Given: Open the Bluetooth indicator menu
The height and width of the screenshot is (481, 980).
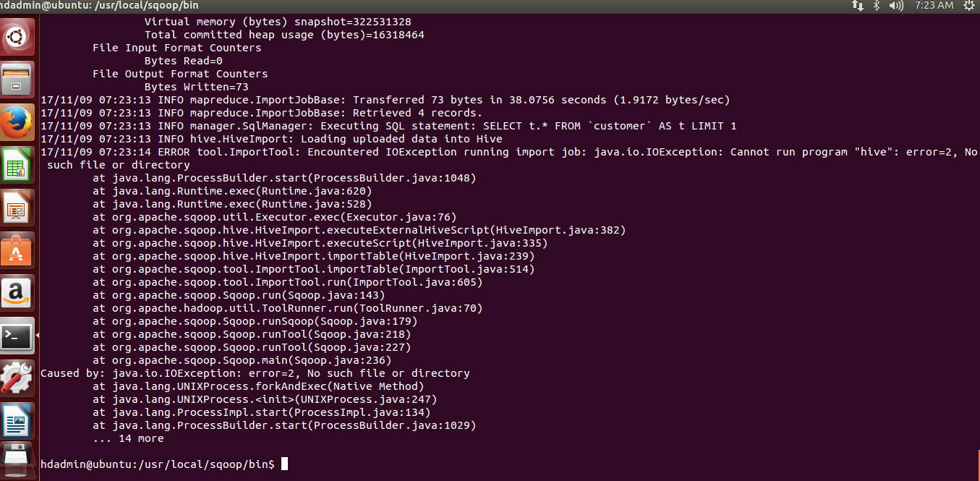Looking at the screenshot, I should 877,6.
